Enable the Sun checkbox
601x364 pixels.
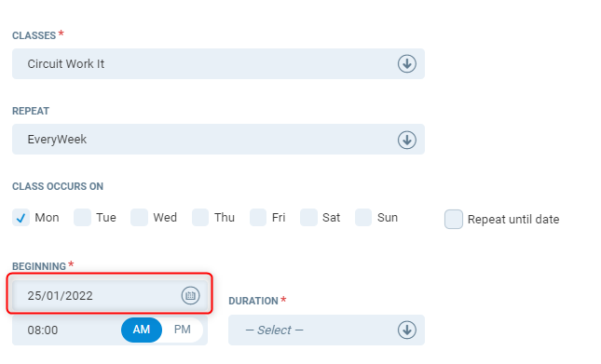[363, 218]
